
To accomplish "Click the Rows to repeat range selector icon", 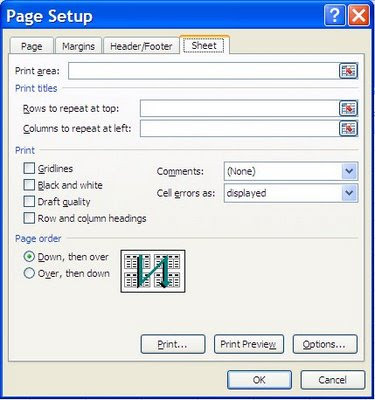I will pyautogui.click(x=348, y=108).
